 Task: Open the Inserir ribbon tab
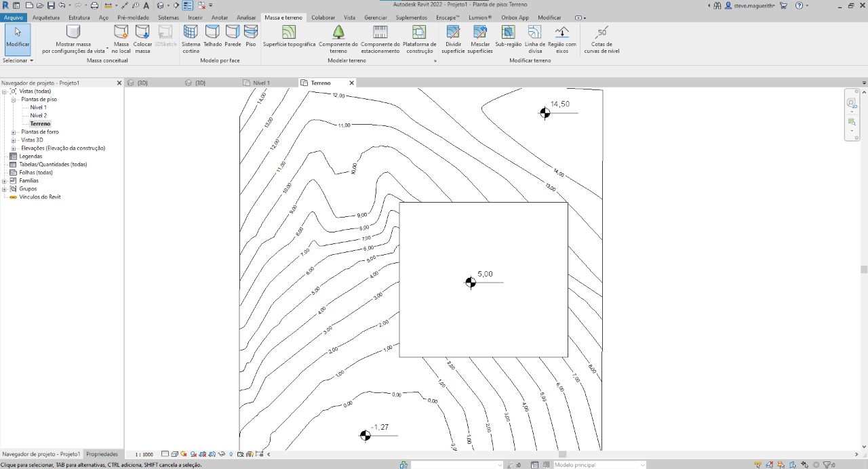195,18
